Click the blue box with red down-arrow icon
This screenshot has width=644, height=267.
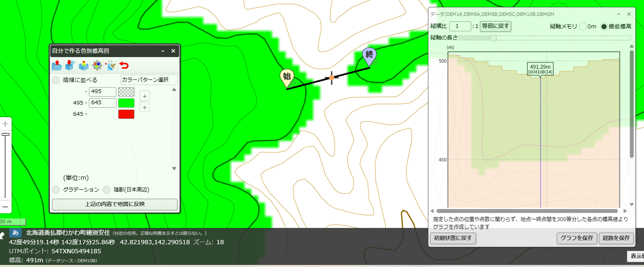(x=70, y=65)
